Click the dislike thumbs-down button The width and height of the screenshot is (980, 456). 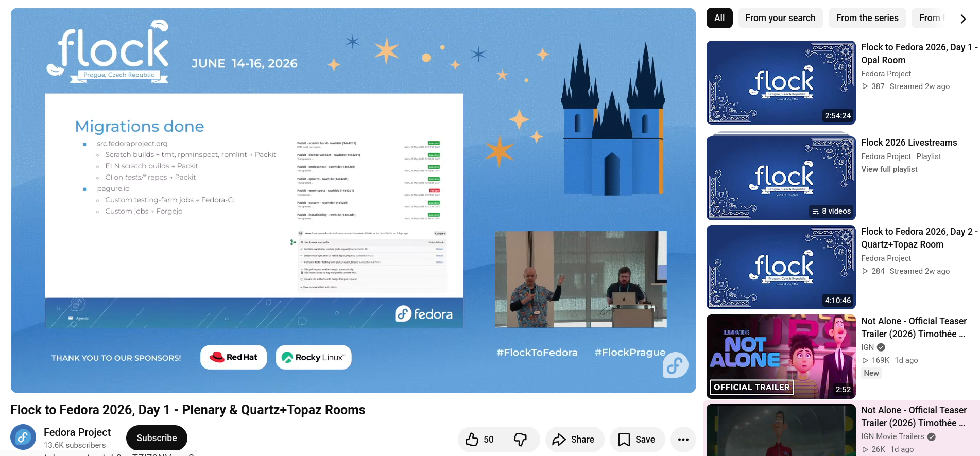(x=521, y=440)
